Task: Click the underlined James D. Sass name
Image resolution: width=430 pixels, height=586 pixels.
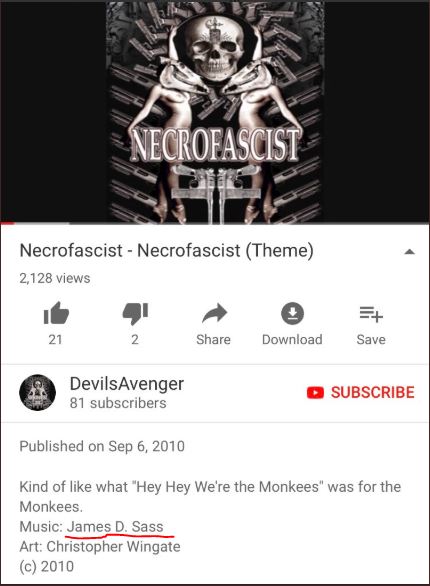Action: [115, 527]
